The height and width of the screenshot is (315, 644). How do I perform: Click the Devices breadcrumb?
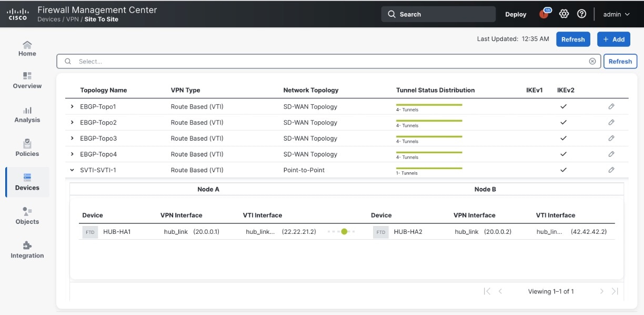click(x=49, y=19)
